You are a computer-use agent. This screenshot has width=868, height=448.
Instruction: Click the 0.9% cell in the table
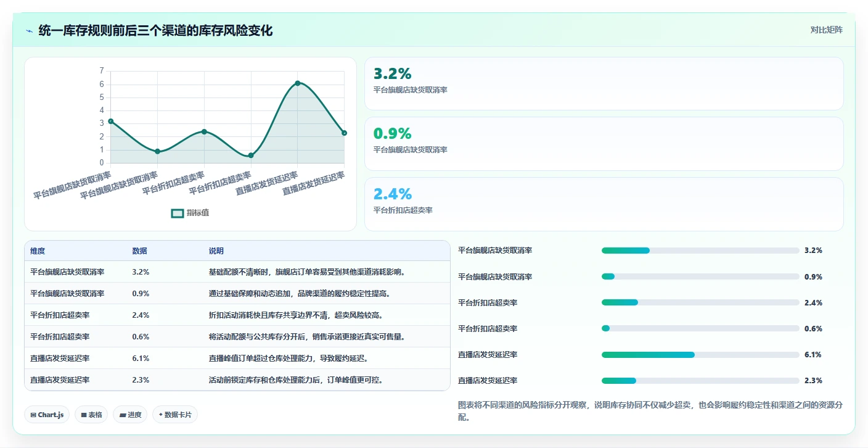(141, 293)
